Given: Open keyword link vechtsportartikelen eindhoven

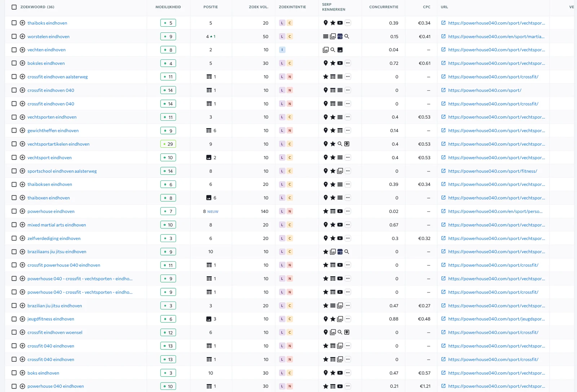Looking at the screenshot, I should click(x=58, y=144).
